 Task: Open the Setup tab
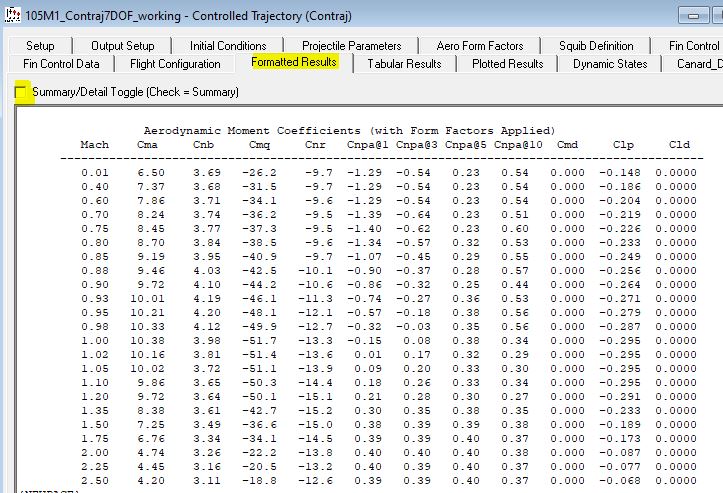tap(40, 46)
